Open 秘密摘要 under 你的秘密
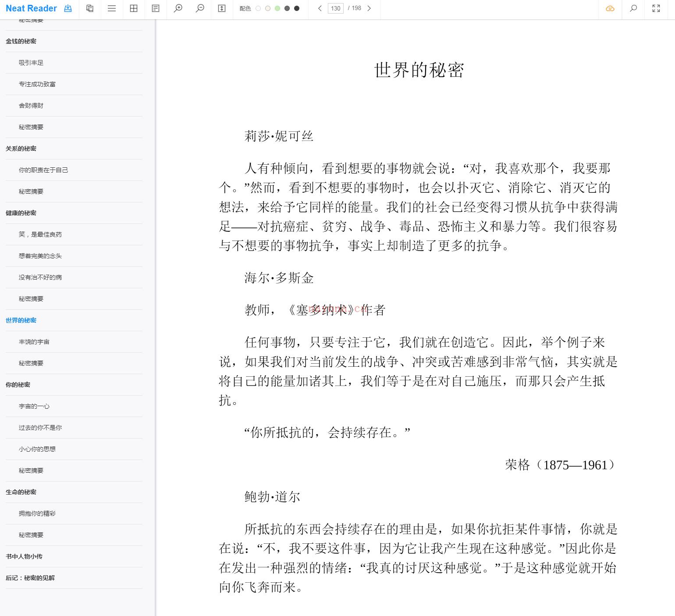Screen dimensions: 675x616 pos(31,471)
